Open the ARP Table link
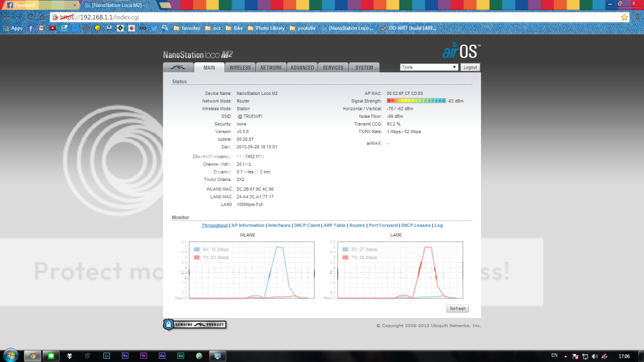 [x=335, y=226]
